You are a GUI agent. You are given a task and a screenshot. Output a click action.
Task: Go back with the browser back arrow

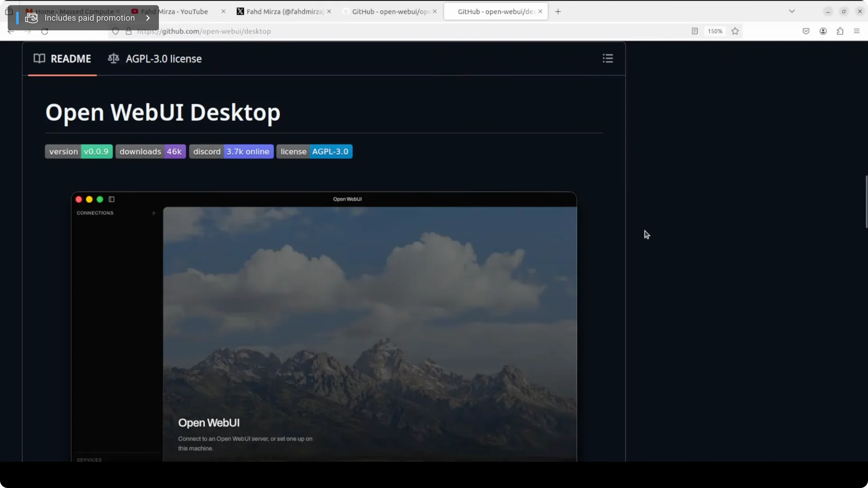point(11,31)
